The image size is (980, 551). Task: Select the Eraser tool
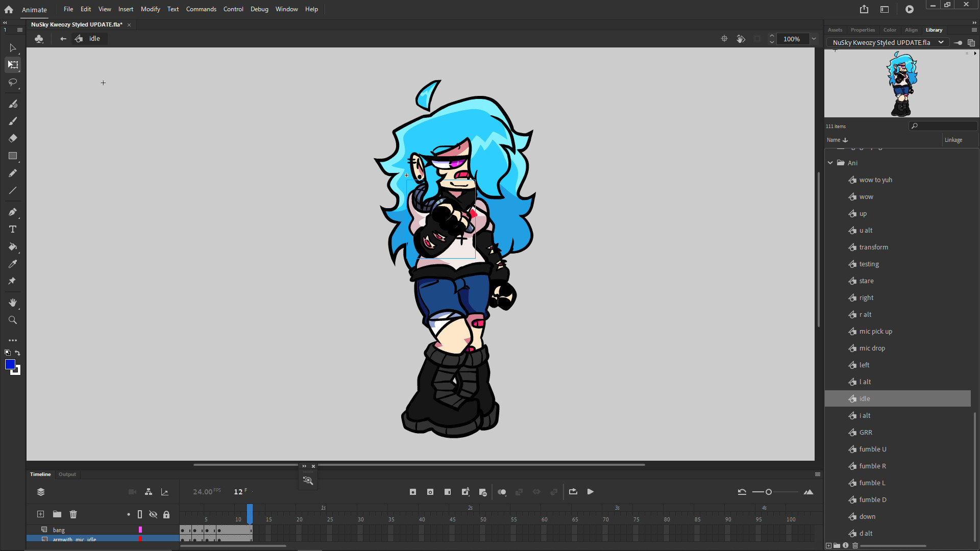(13, 138)
